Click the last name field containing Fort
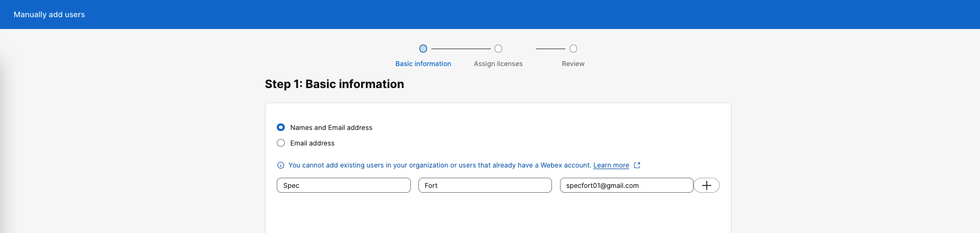The image size is (980, 233). (x=485, y=185)
